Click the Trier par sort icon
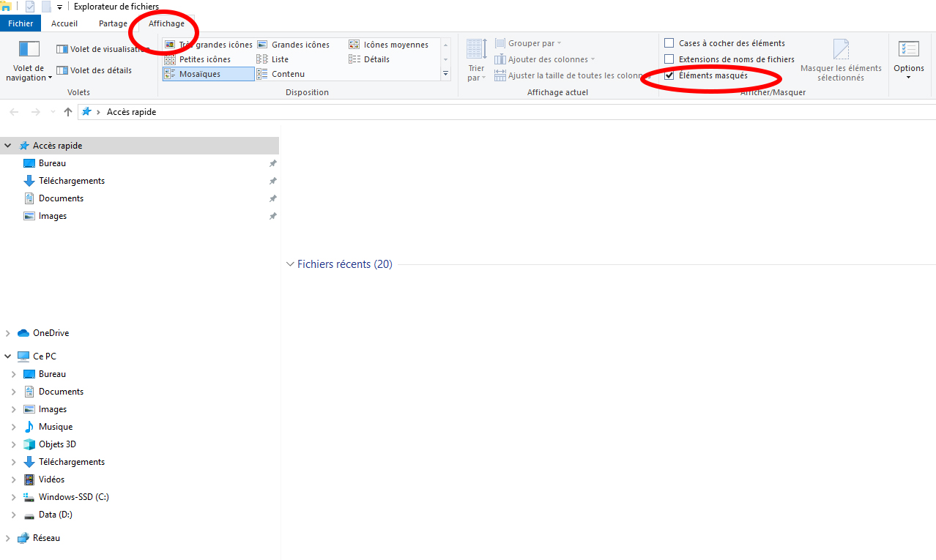The height and width of the screenshot is (560, 936). (x=476, y=50)
